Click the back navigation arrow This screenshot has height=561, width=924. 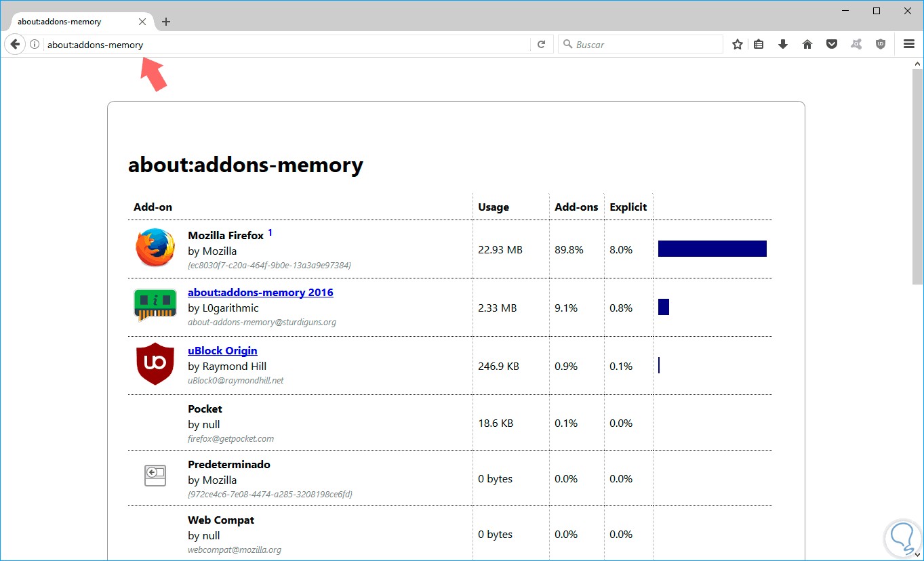coord(15,45)
